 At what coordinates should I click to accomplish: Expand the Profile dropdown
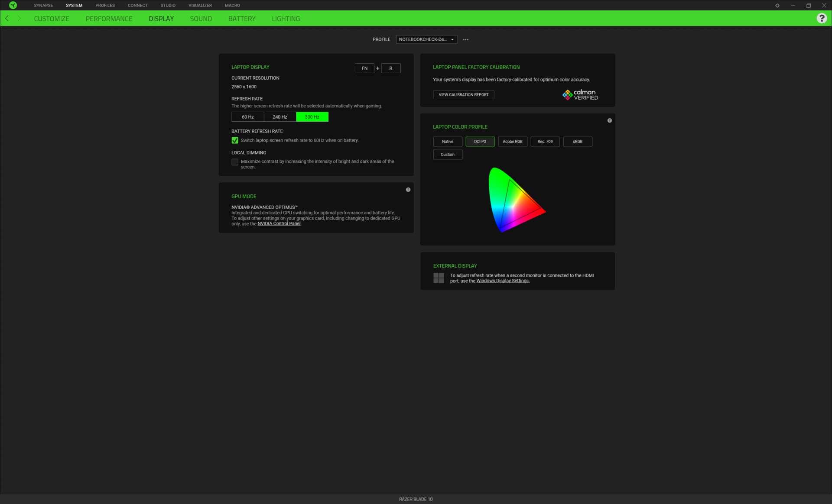coord(426,39)
